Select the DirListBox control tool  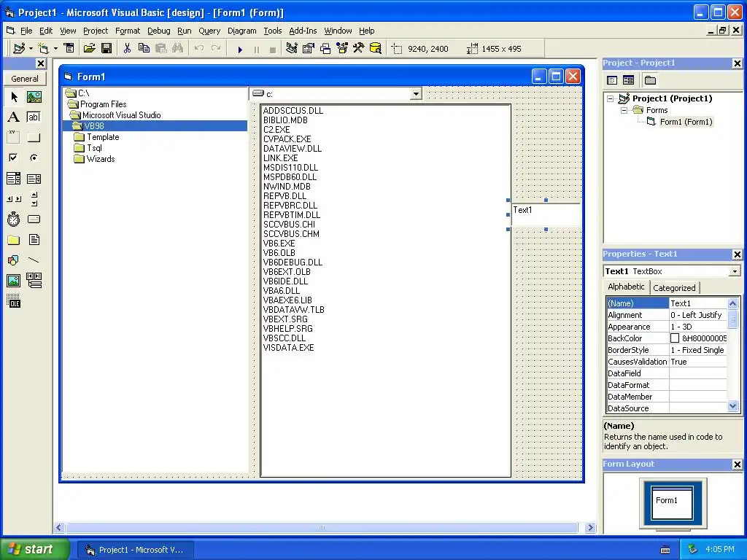click(14, 240)
